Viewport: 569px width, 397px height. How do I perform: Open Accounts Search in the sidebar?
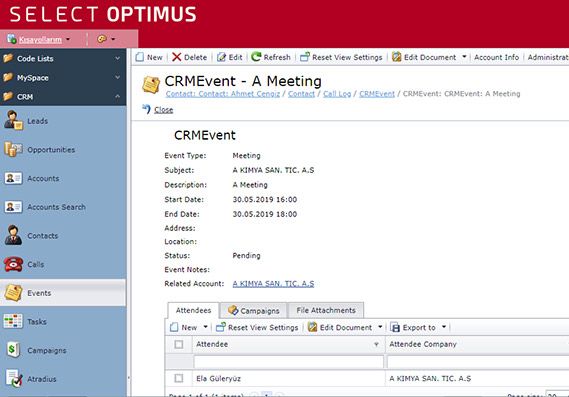coord(56,207)
